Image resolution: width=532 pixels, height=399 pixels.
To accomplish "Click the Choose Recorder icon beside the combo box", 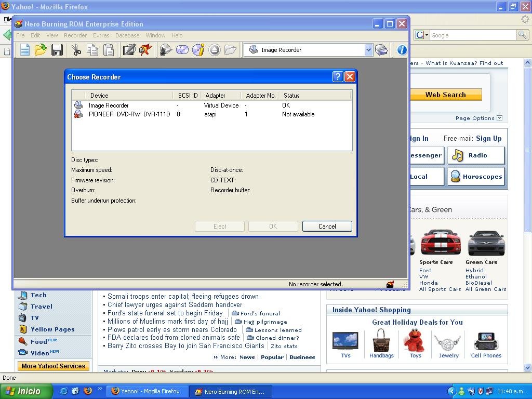I will click(x=381, y=50).
